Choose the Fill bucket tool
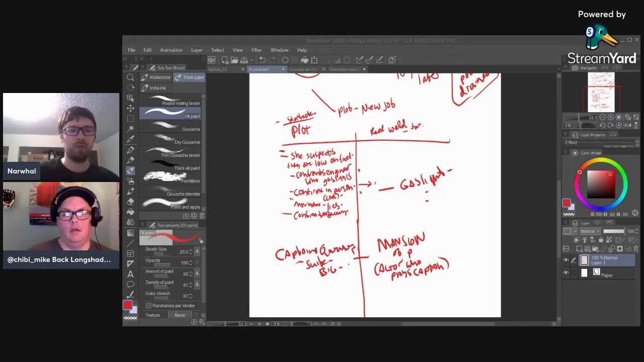 [x=130, y=212]
